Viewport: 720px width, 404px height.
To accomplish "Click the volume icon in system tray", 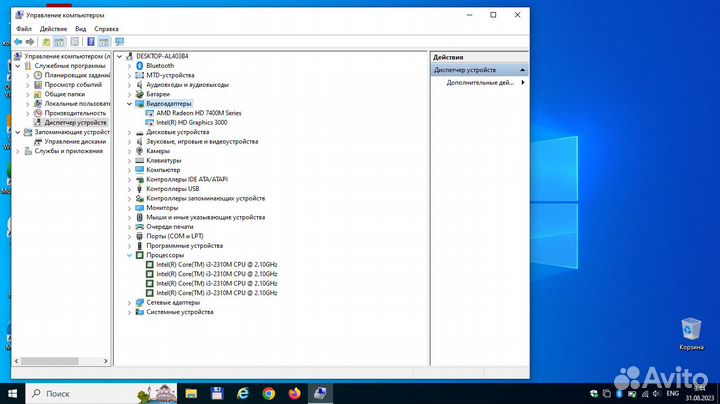I will click(657, 393).
